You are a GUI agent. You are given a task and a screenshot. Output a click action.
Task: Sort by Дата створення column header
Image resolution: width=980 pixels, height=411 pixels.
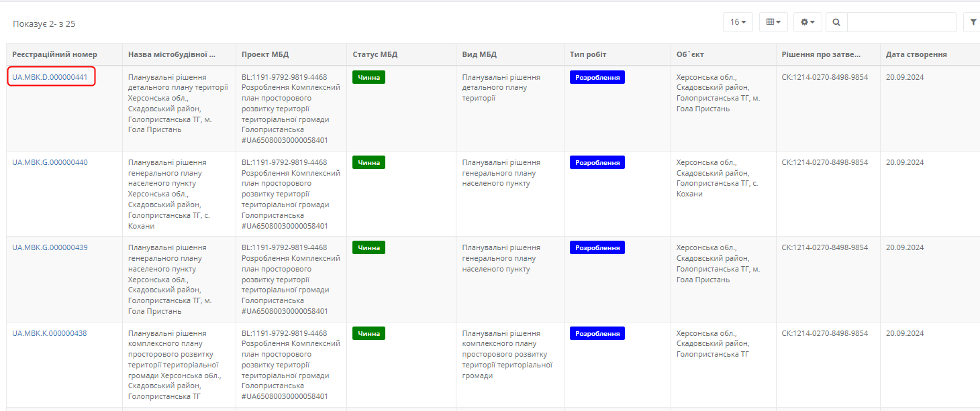pos(916,54)
